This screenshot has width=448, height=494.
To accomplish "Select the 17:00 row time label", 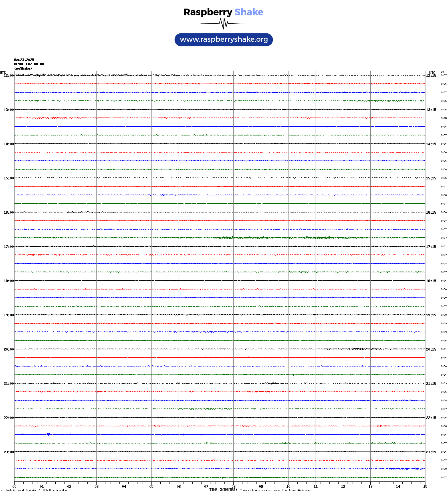I will tap(9, 247).
